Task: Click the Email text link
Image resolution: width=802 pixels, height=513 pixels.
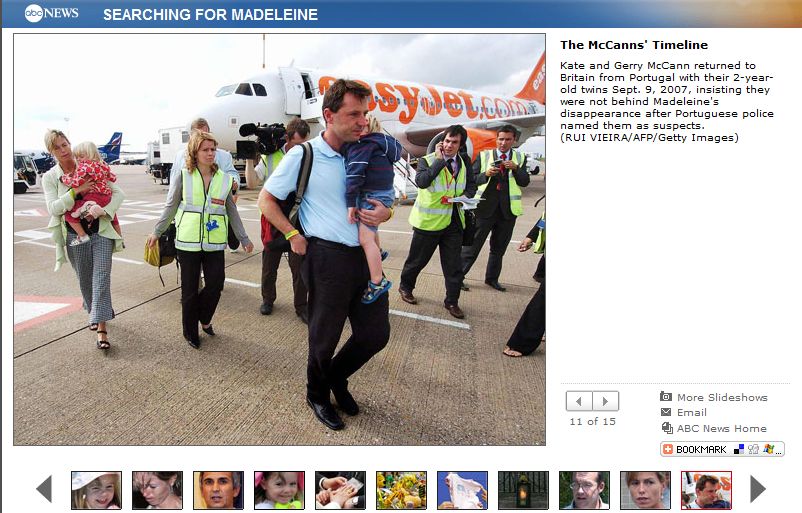Action: (x=692, y=412)
